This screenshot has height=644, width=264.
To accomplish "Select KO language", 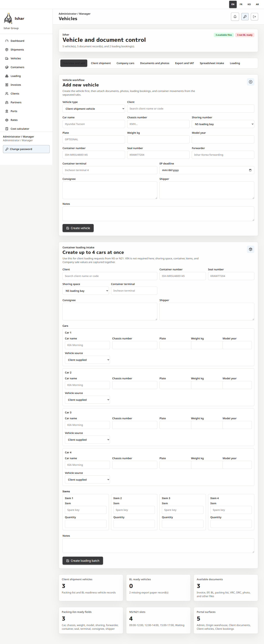I will [249, 4].
